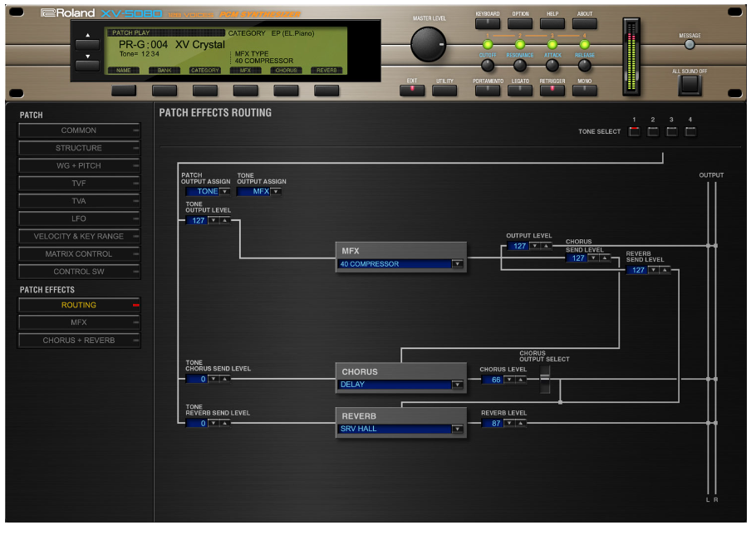The image size is (756, 535).
Task: Open the Reverb type dropdown (SRV Hall)
Action: (x=457, y=429)
